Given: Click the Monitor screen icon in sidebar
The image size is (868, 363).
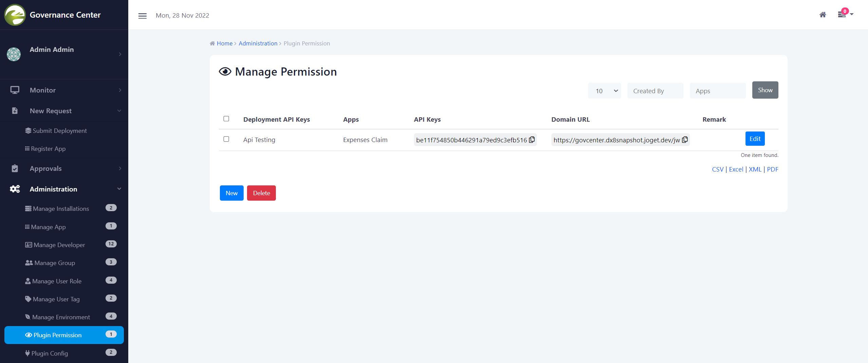Looking at the screenshot, I should click(x=15, y=90).
